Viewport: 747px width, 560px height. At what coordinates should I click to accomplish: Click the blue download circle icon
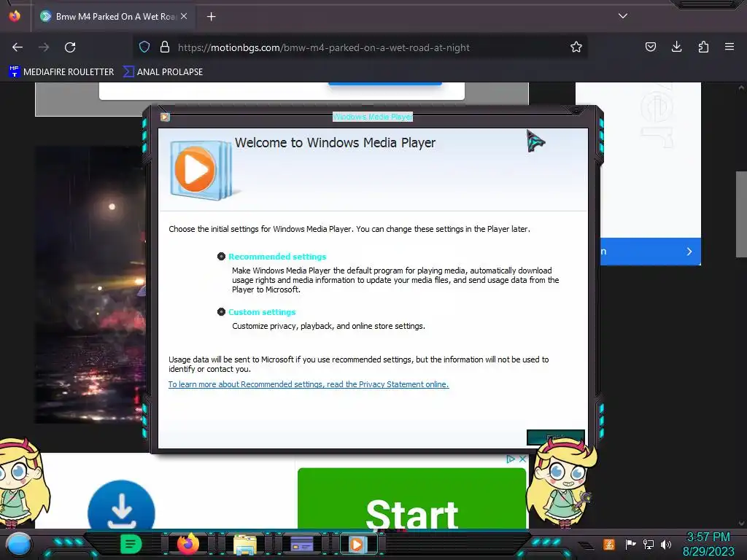122,506
